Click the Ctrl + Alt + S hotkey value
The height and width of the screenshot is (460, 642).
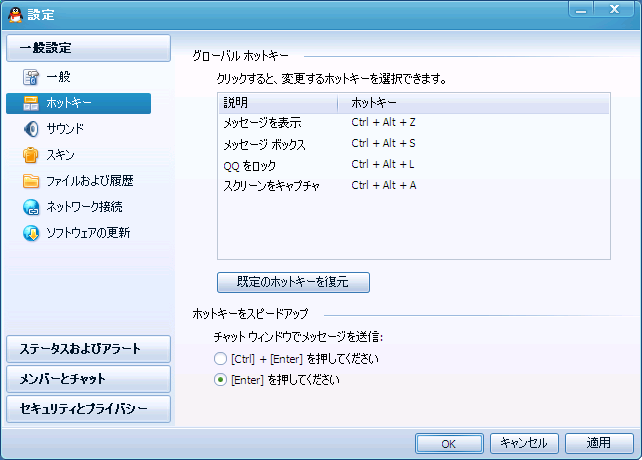[384, 143]
